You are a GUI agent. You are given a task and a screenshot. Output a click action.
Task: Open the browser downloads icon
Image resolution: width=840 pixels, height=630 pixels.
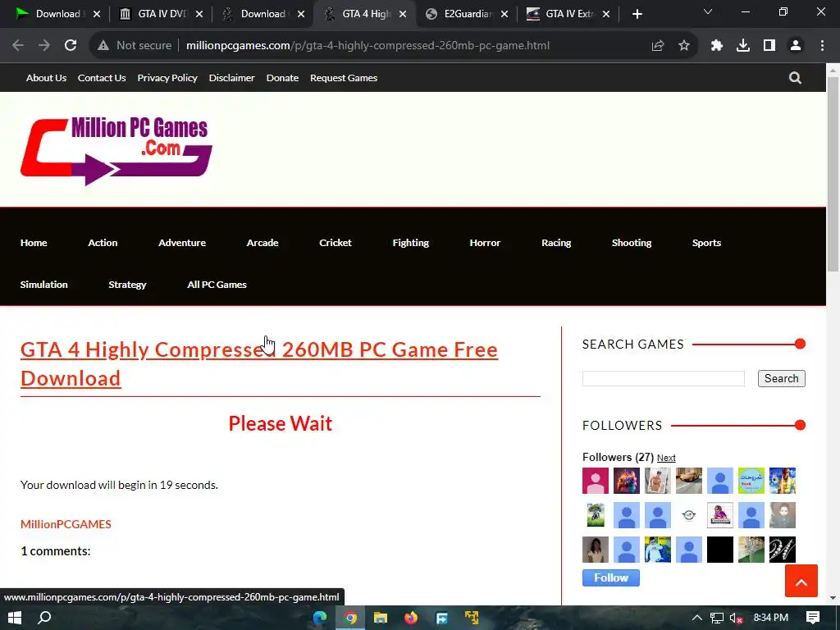pos(743,46)
